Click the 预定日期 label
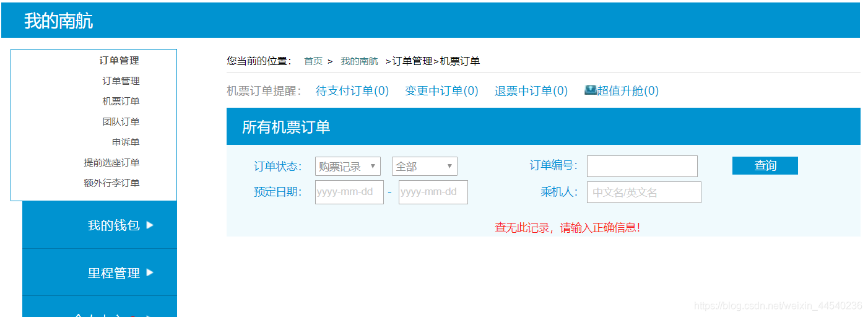 pos(278,192)
